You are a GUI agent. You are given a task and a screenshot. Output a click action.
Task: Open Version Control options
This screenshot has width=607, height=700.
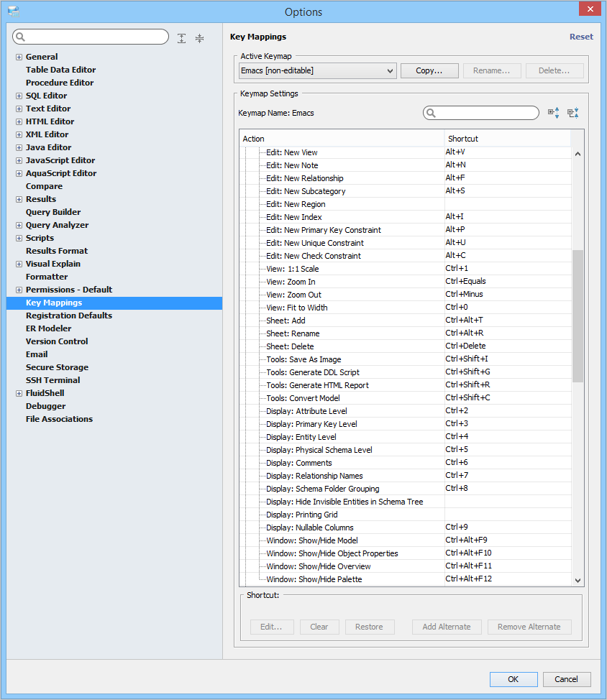click(x=57, y=342)
